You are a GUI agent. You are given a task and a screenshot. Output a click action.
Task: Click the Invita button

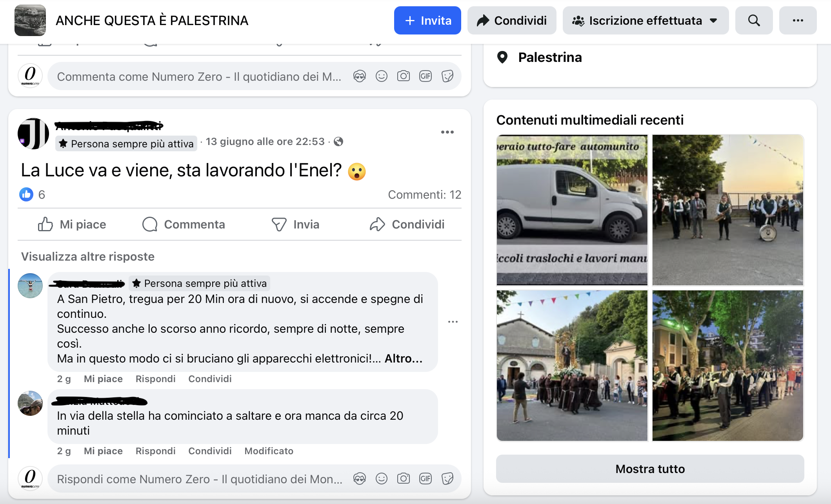click(427, 20)
